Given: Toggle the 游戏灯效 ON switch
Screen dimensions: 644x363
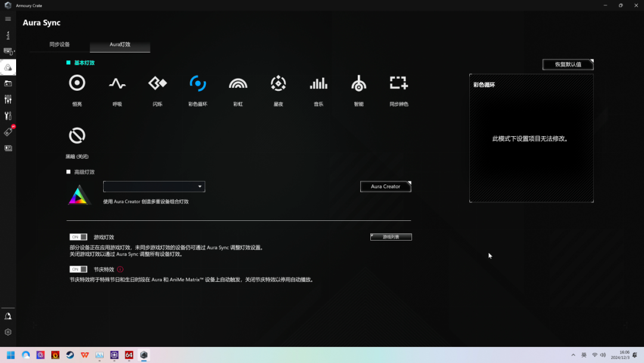Looking at the screenshot, I should [78, 237].
